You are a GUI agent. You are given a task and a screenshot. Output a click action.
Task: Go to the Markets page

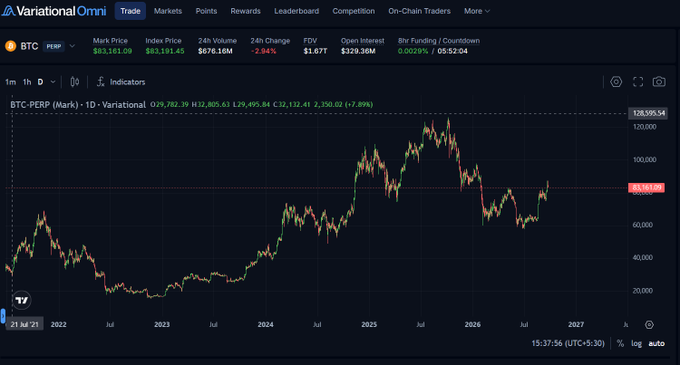[168, 11]
